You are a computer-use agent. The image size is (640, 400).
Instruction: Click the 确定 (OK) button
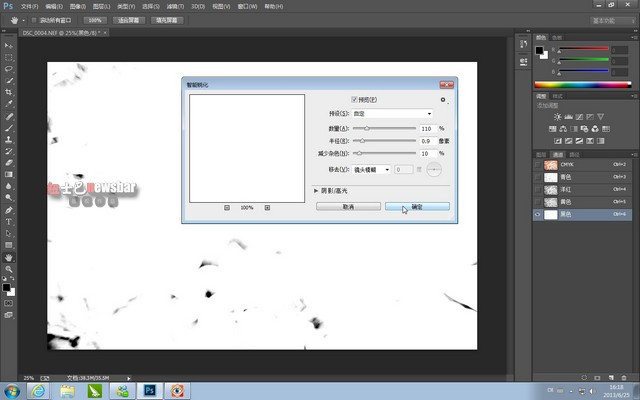(416, 206)
